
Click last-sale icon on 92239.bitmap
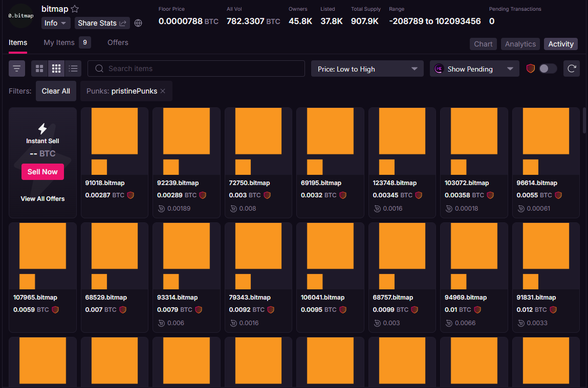[161, 209]
